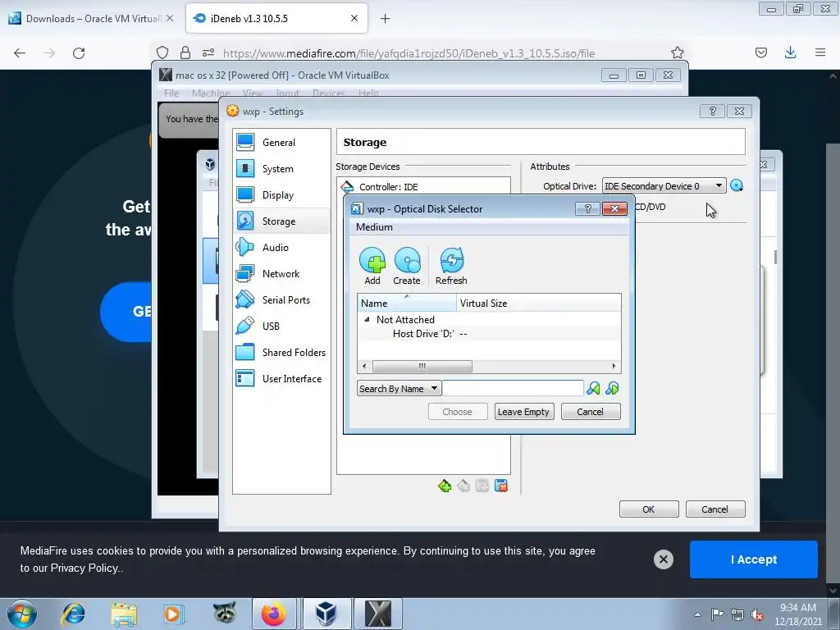Open the Optical Drive device dropdown

[664, 186]
